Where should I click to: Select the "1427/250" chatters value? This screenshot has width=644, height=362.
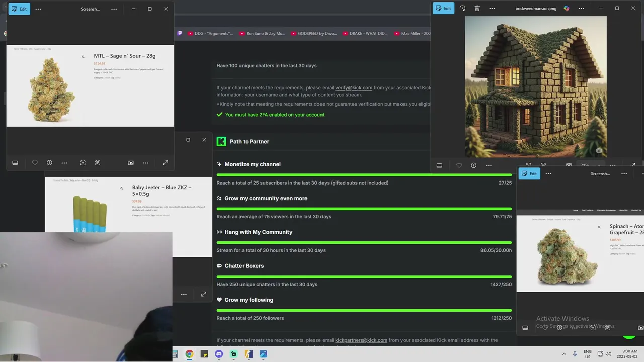pos(501,284)
